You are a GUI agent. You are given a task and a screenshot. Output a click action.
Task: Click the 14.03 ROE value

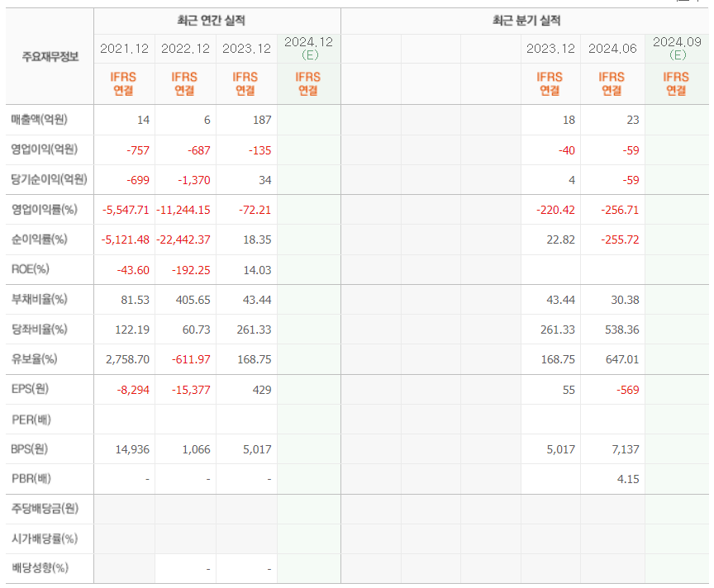coord(257,270)
